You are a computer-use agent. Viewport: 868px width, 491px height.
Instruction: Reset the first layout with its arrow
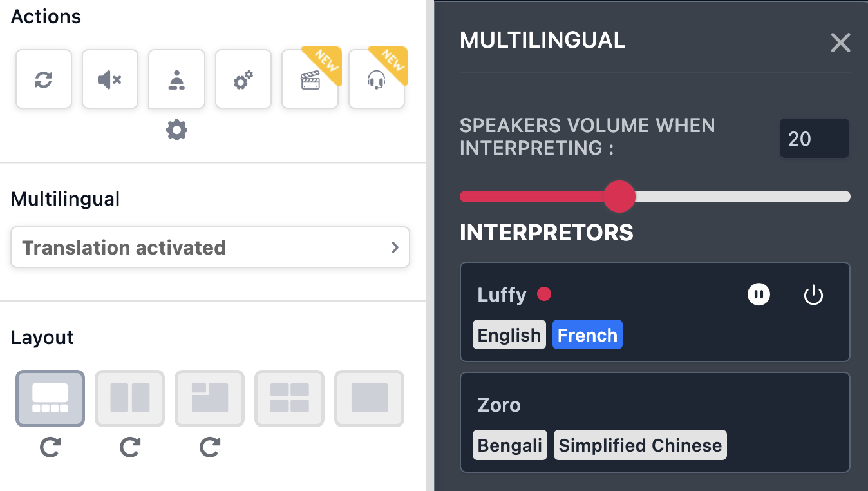coord(50,447)
